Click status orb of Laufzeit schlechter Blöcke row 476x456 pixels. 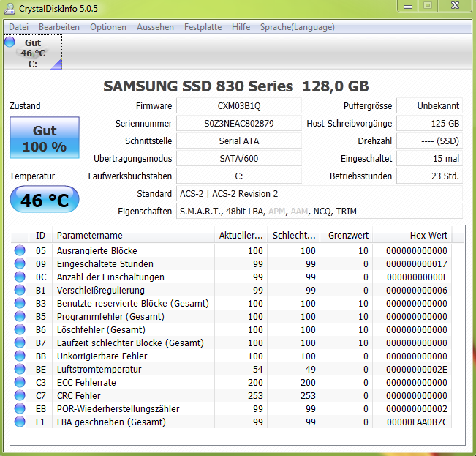[x=20, y=343]
